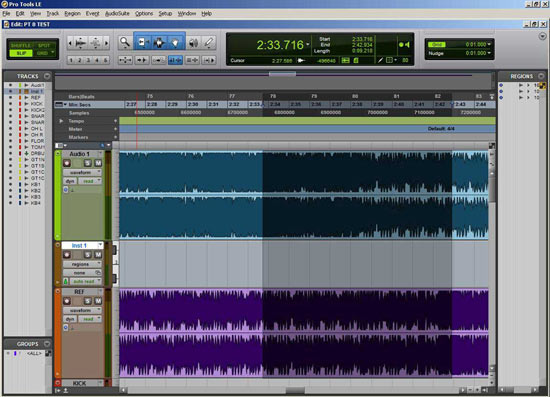Click the Min:Secs ruler label
The height and width of the screenshot is (397, 550).
click(x=80, y=105)
